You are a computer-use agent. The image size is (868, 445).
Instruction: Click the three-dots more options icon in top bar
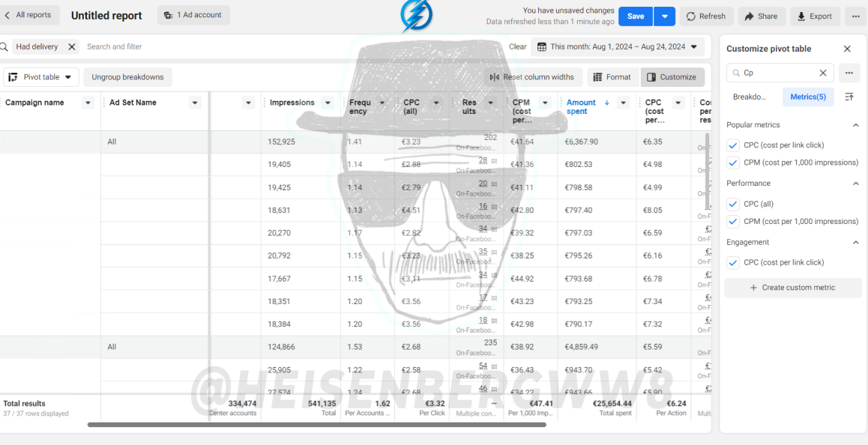click(x=856, y=16)
